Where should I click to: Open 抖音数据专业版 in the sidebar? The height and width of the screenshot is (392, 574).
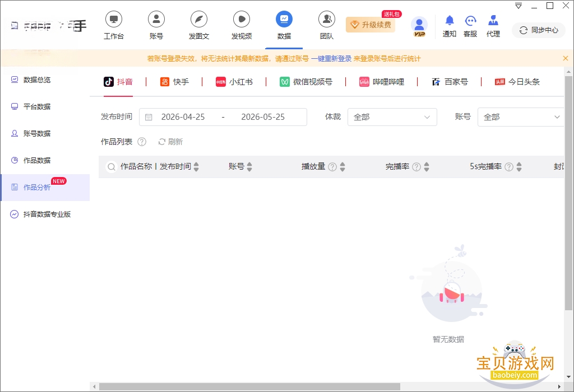point(45,214)
